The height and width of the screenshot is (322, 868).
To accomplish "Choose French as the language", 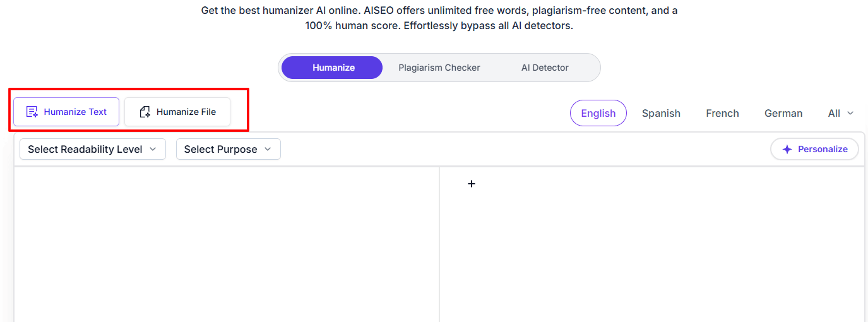I will [x=722, y=114].
